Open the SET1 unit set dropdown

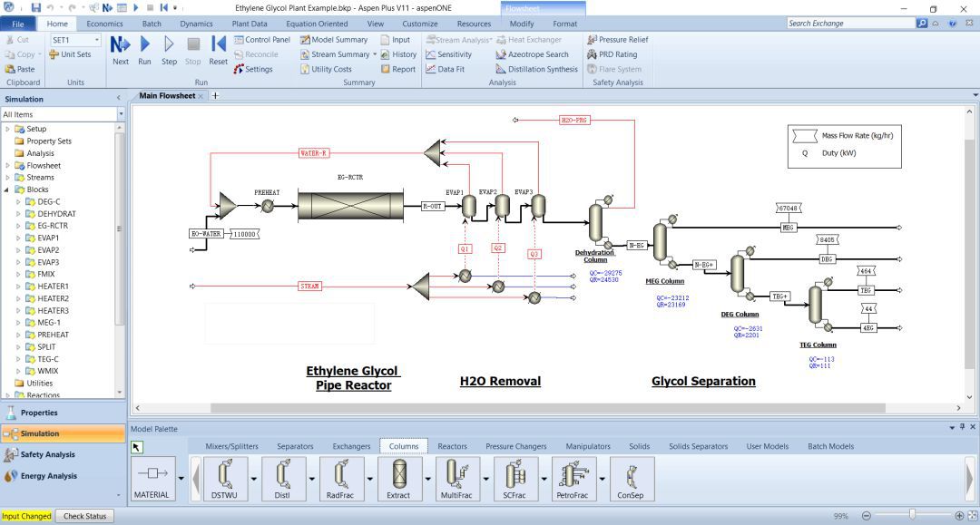[x=97, y=40]
